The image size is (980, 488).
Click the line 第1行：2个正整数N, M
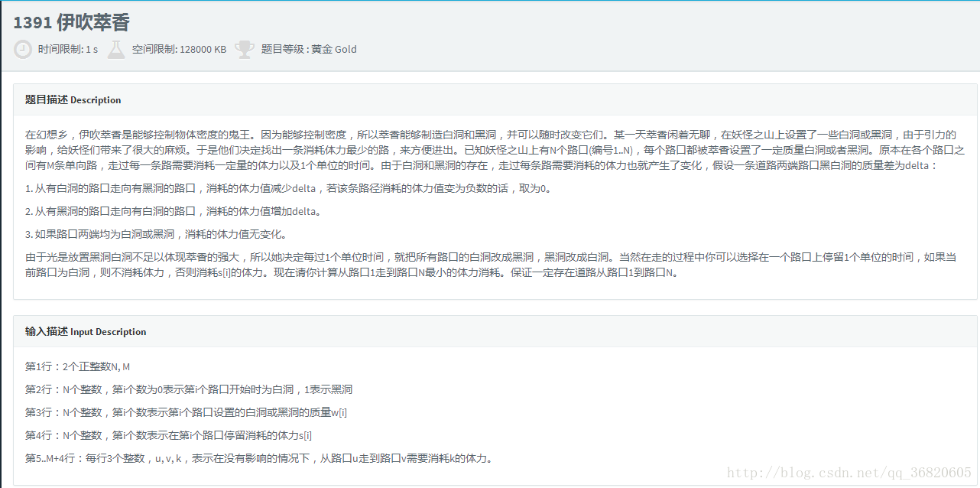click(x=78, y=367)
